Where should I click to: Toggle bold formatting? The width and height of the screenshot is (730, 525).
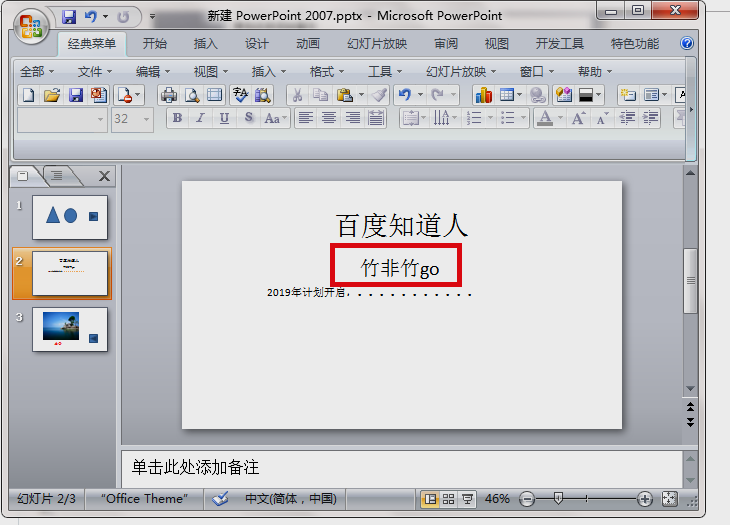[177, 118]
